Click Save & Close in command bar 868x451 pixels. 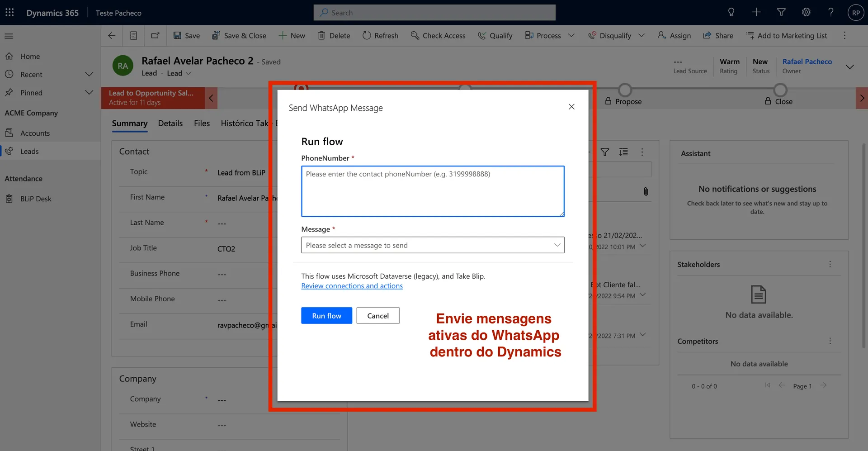[x=239, y=36]
